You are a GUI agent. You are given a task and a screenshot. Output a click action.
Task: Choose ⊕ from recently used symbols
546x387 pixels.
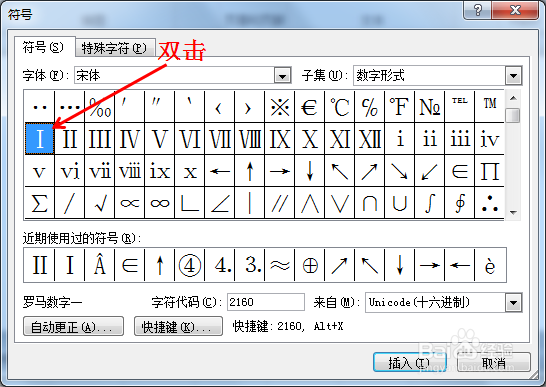tap(310, 265)
